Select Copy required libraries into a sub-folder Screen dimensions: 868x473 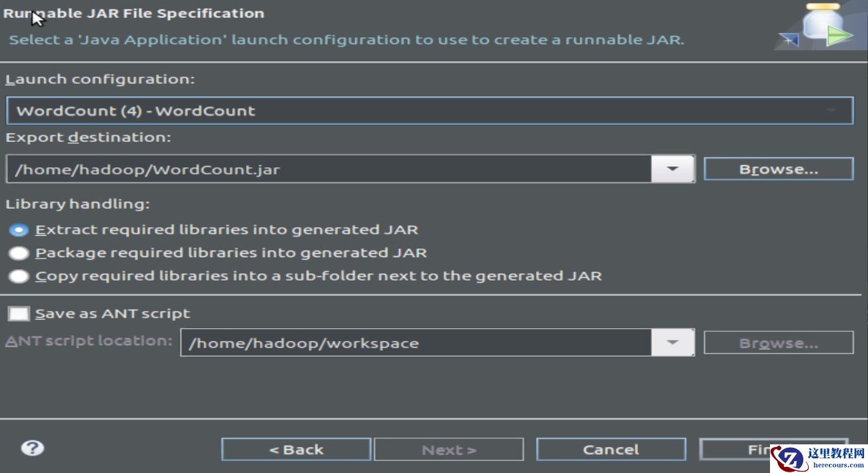pos(19,276)
